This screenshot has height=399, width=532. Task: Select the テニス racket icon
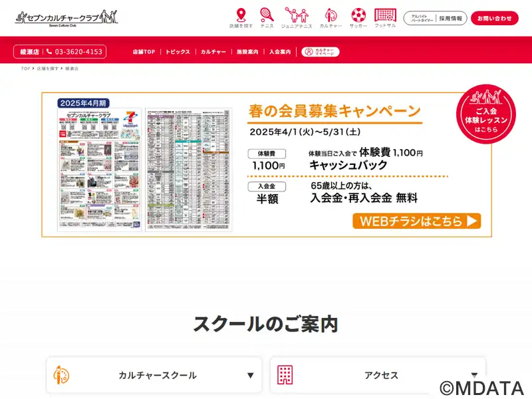click(267, 15)
